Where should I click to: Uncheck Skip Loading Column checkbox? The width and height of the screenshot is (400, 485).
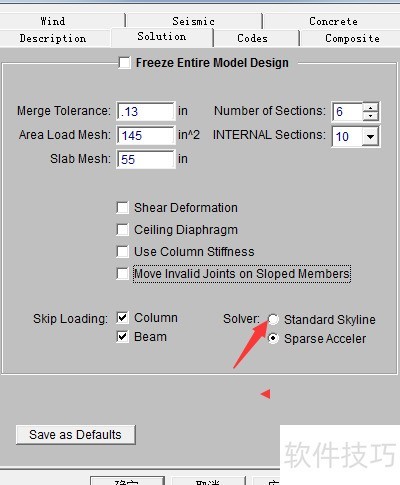click(123, 318)
